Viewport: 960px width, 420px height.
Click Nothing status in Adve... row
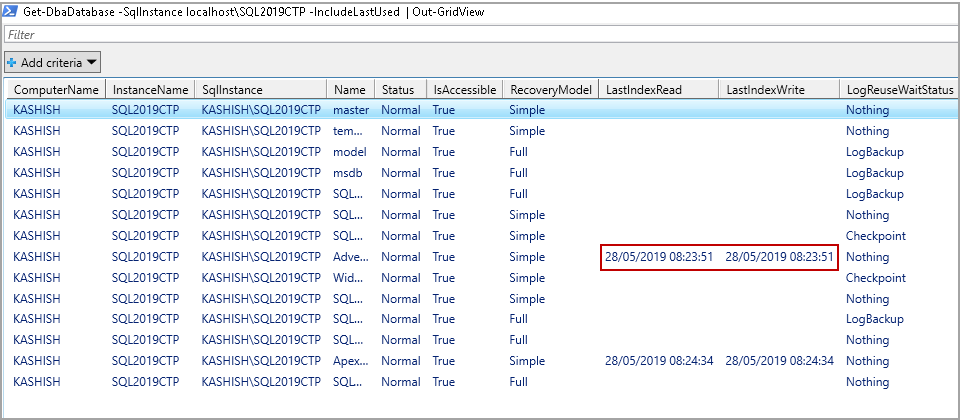click(867, 257)
